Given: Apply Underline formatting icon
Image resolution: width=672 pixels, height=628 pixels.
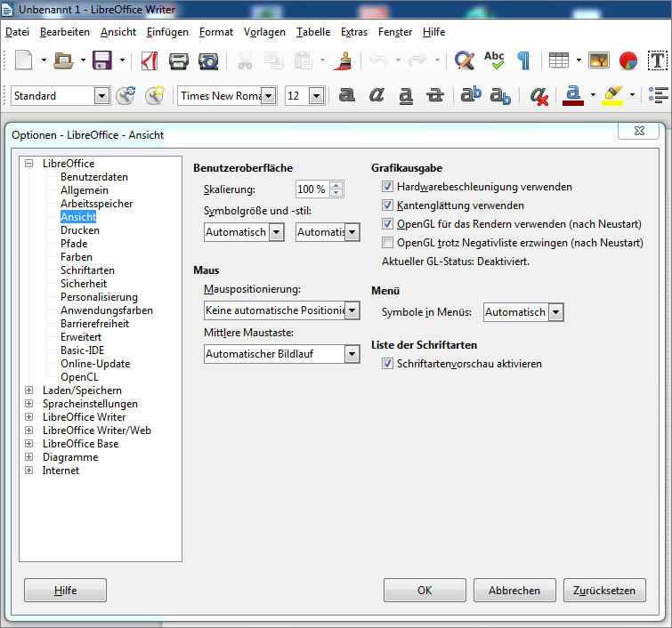Looking at the screenshot, I should coord(406,96).
